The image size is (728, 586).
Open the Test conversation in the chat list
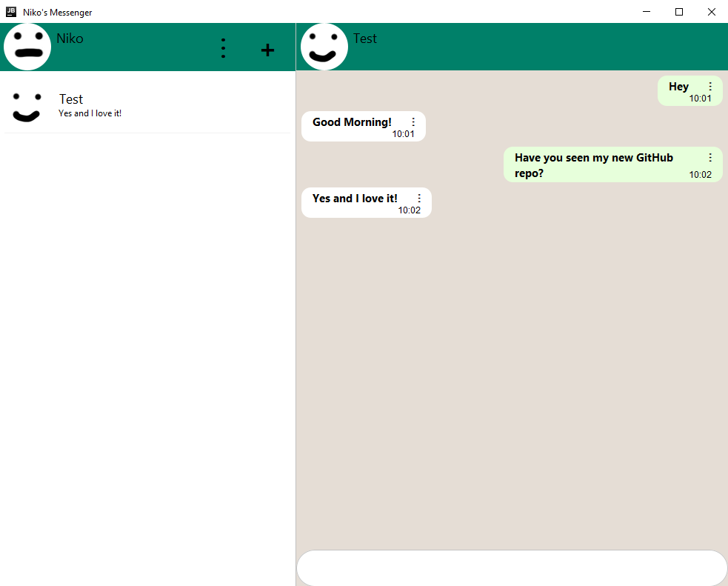point(147,106)
